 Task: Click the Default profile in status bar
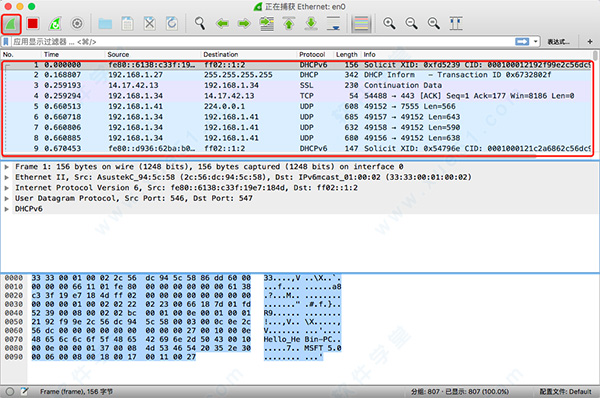(x=566, y=391)
